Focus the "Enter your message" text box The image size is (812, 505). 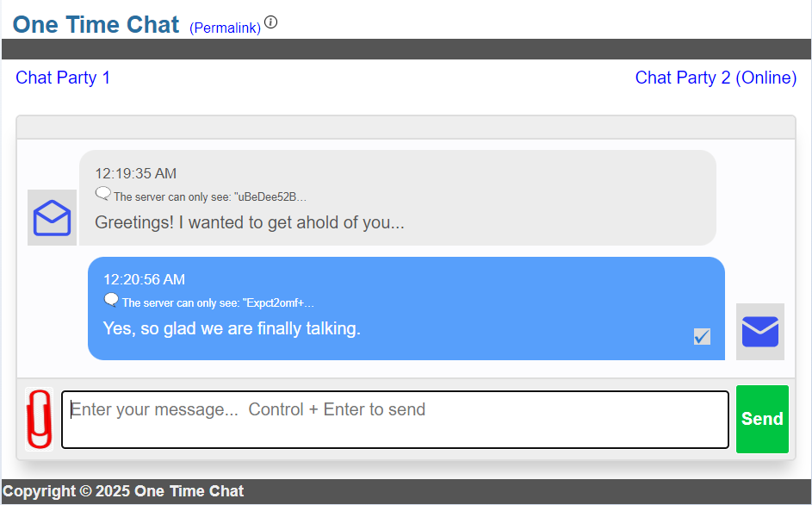pos(395,420)
